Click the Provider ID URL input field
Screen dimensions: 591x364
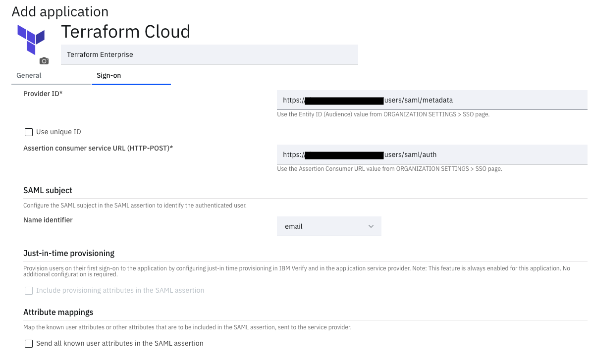(x=432, y=100)
